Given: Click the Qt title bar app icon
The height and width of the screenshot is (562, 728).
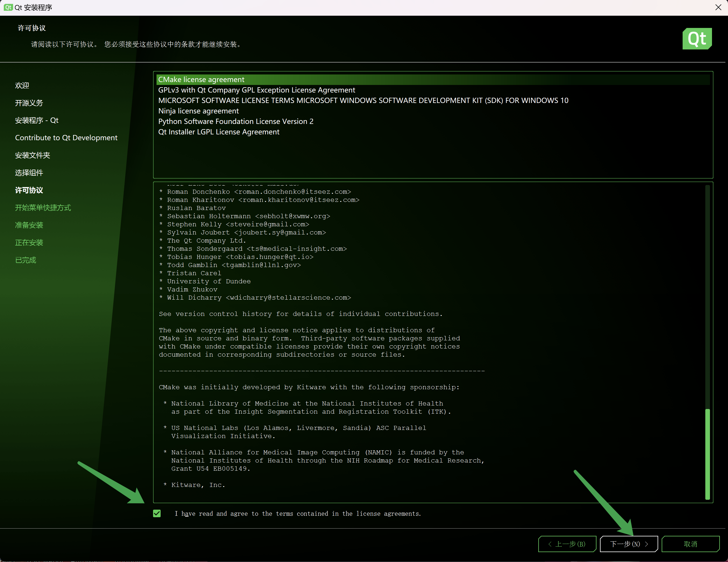Looking at the screenshot, I should tap(8, 7).
